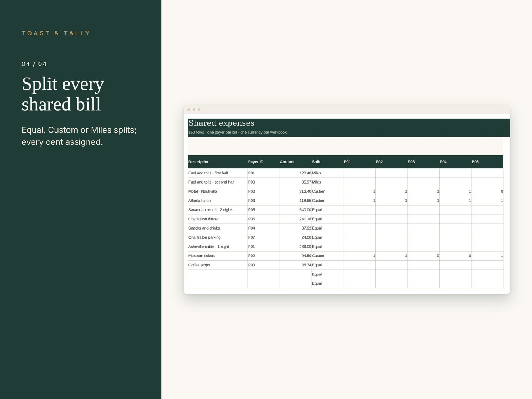The image size is (532, 399).
Task: Click the P03 column header
Action: click(x=423, y=162)
